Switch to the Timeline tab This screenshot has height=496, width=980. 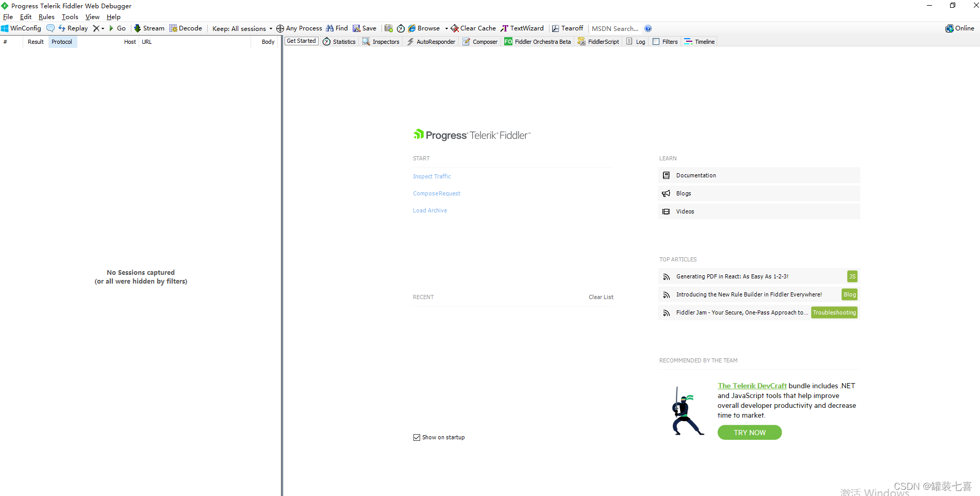pos(700,42)
